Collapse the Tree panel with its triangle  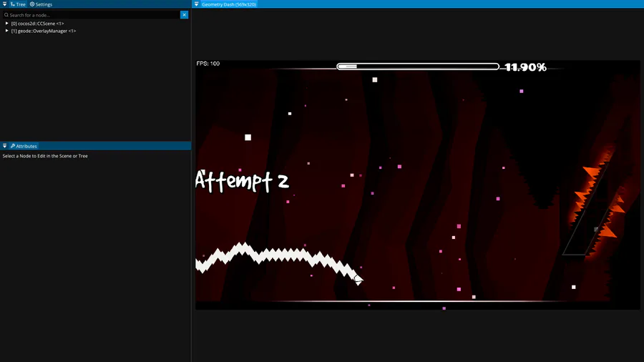point(4,4)
